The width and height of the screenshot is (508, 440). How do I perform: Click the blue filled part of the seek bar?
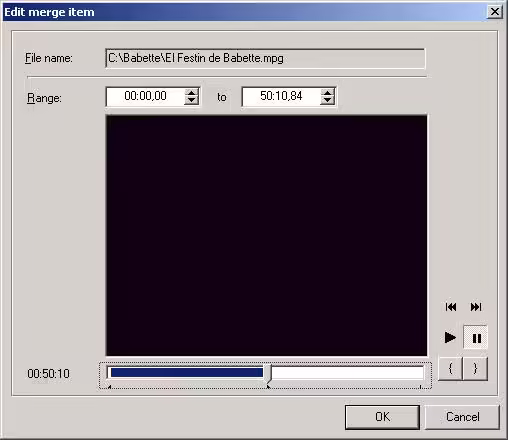(x=187, y=373)
